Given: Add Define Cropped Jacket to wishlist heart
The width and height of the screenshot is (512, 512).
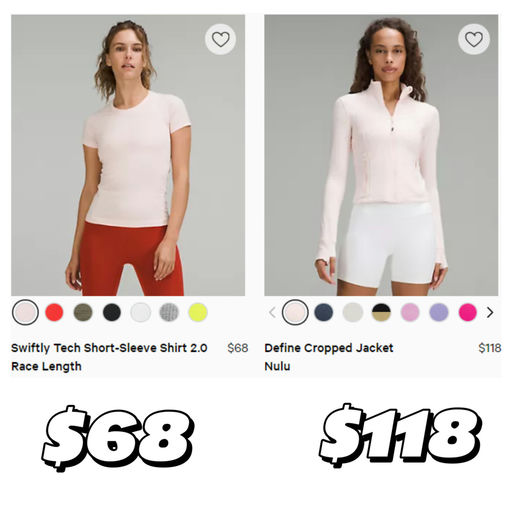Looking at the screenshot, I should (474, 39).
